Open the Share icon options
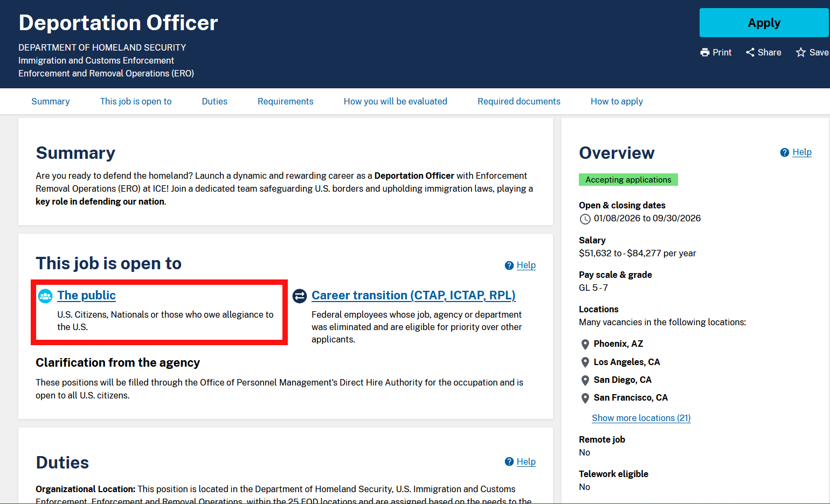Image resolution: width=830 pixels, height=504 pixels. coord(750,52)
